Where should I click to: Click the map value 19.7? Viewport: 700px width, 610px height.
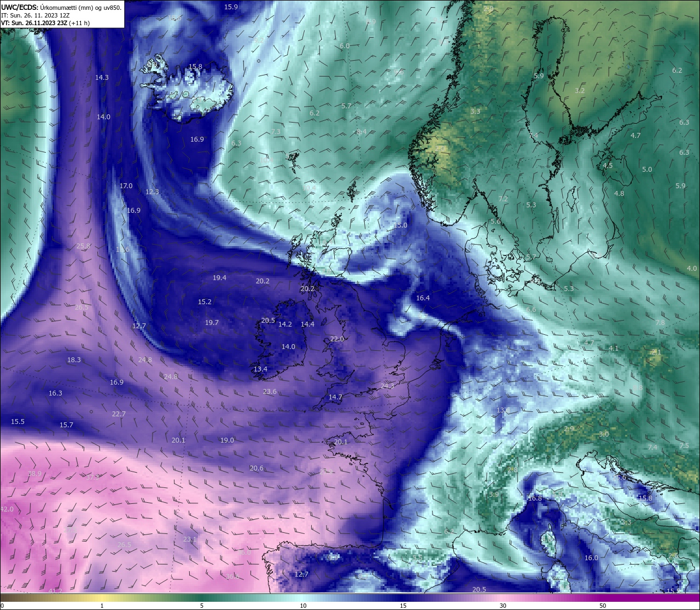[212, 323]
